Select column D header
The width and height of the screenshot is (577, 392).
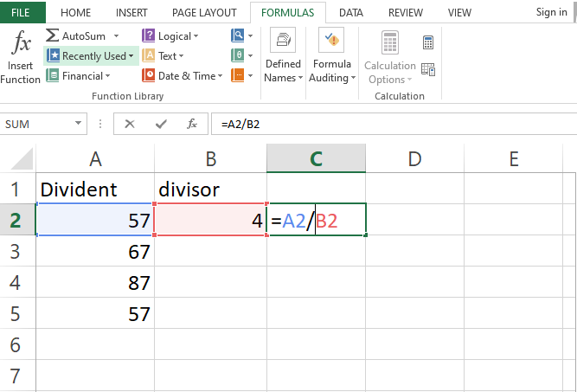(414, 158)
